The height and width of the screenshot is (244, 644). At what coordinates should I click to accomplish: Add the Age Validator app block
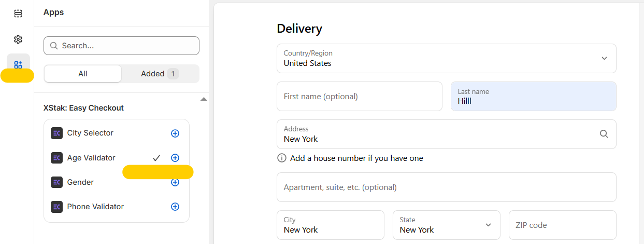tap(175, 158)
